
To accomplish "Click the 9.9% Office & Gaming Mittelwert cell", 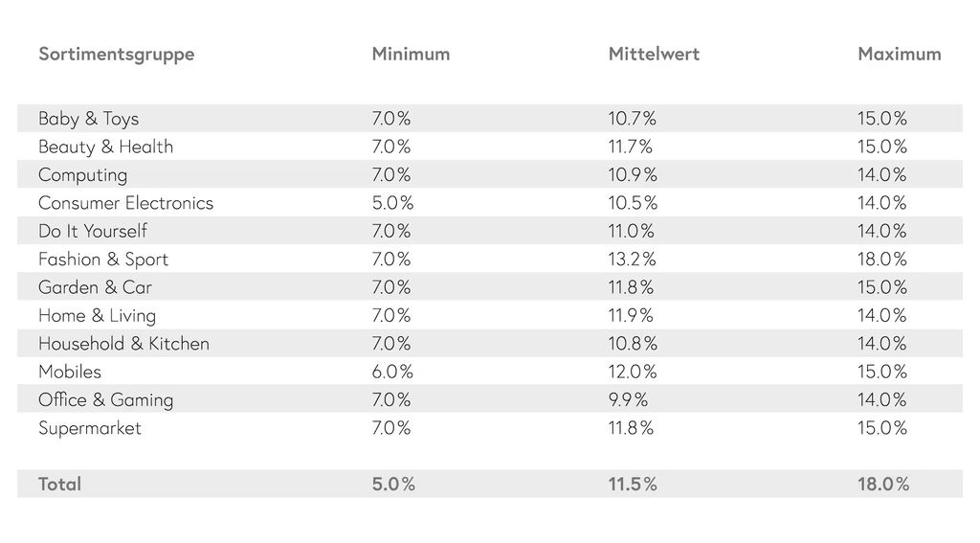I will tap(628, 399).
